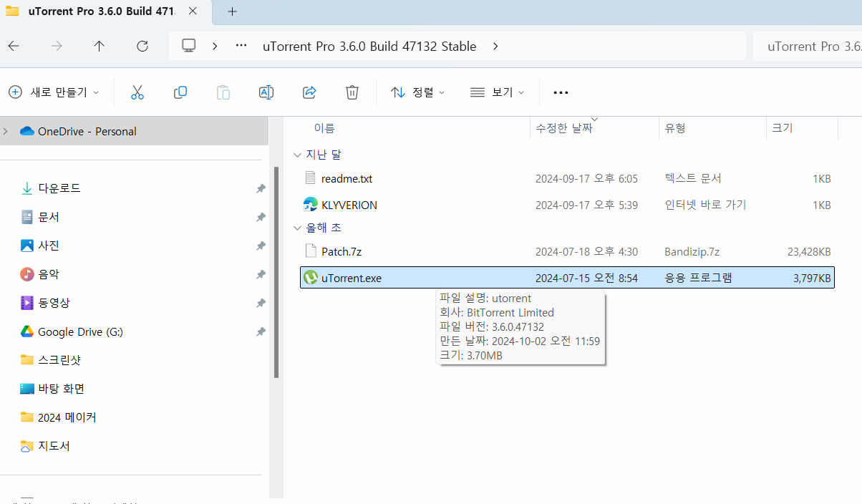Unpin 음악 using its pin icon
Image resolution: width=862 pixels, height=504 pixels.
click(261, 274)
